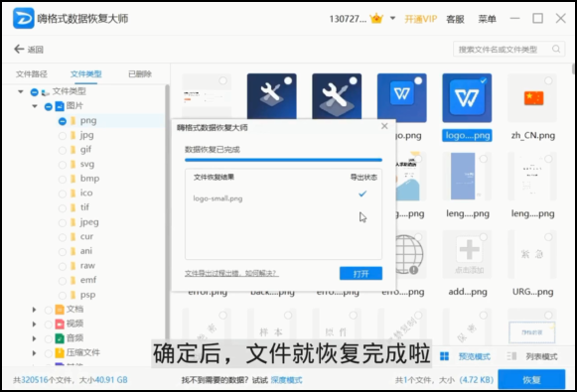Click the jpeg folder icon
The height and width of the screenshot is (392, 577).
tap(72, 222)
